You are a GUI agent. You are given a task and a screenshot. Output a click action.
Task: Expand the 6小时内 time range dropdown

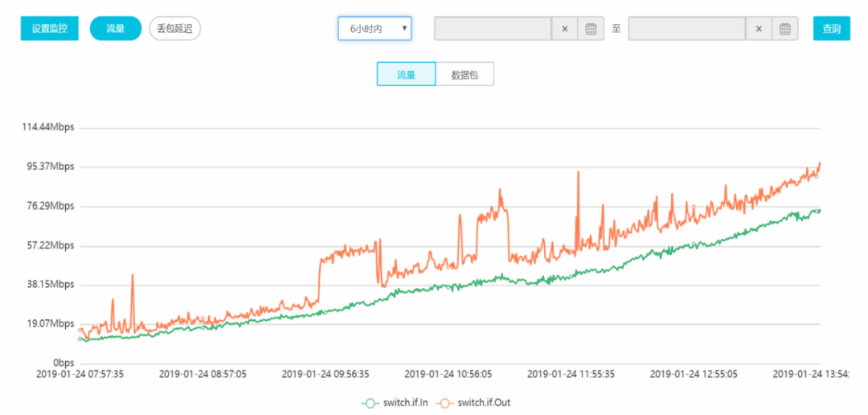tap(375, 29)
